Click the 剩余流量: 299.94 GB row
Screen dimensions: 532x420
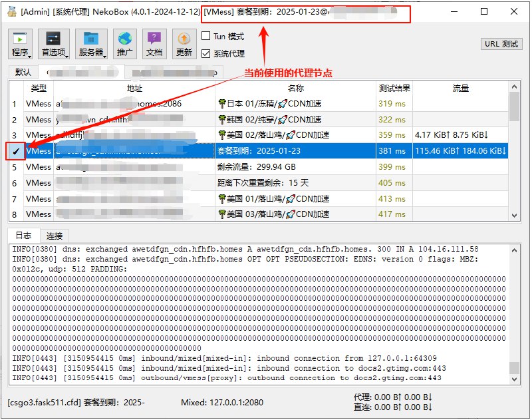[x=279, y=167]
